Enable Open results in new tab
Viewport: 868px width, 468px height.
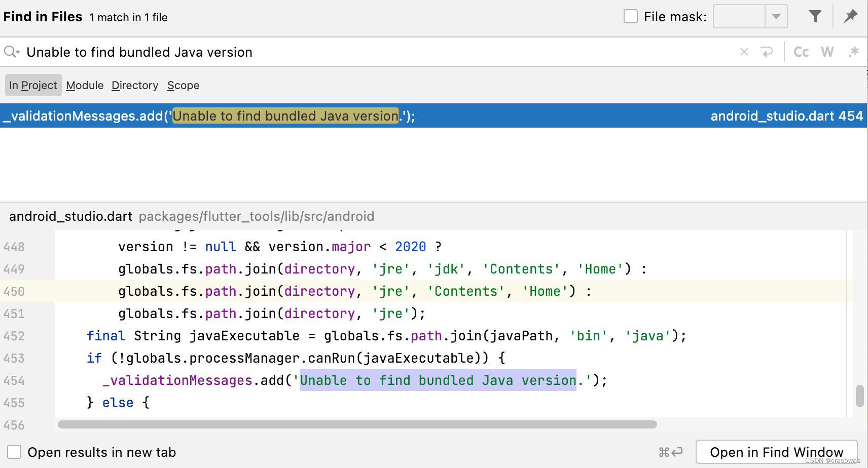[x=14, y=452]
